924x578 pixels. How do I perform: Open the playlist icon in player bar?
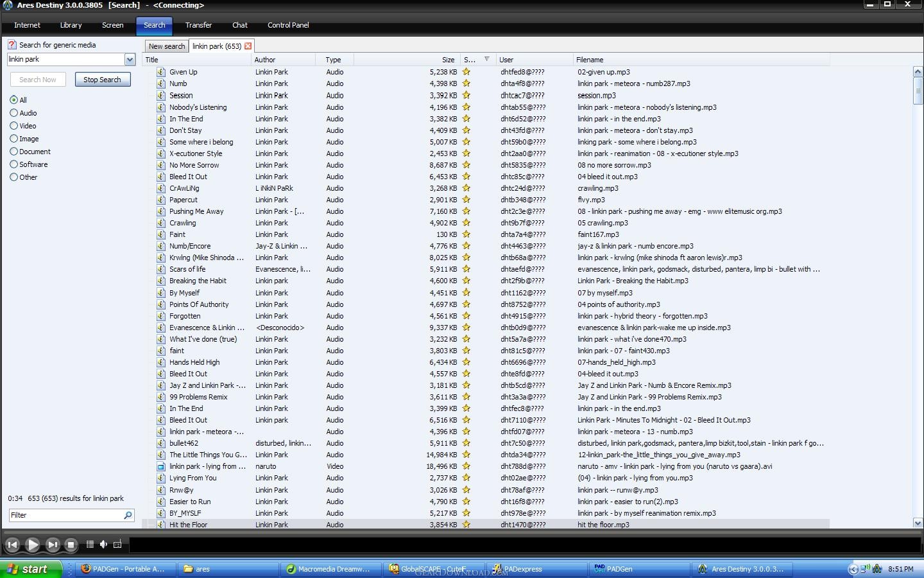pos(90,544)
